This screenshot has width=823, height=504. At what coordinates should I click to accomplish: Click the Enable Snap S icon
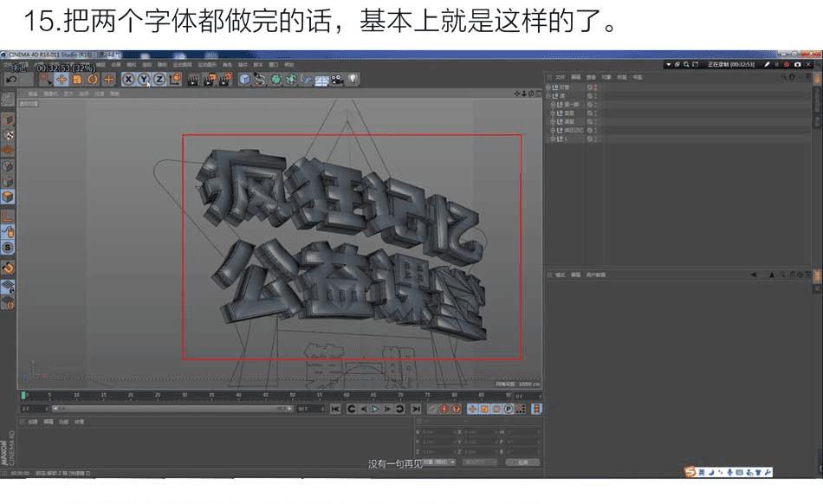pos(8,247)
